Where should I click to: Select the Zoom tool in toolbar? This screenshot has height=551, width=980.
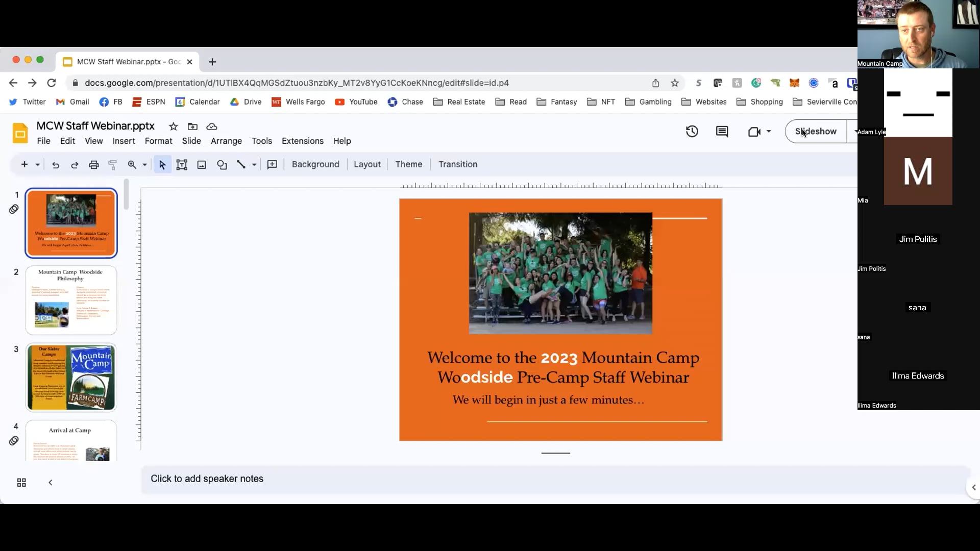click(133, 164)
